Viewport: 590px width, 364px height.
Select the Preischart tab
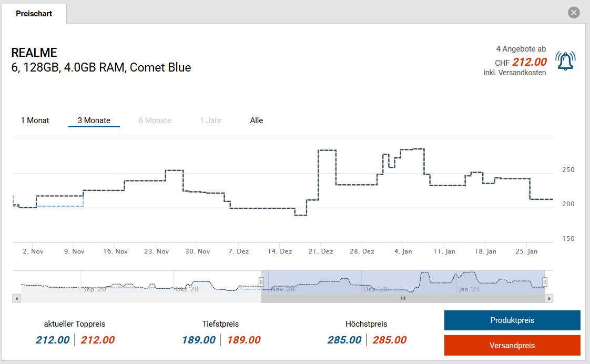[34, 14]
